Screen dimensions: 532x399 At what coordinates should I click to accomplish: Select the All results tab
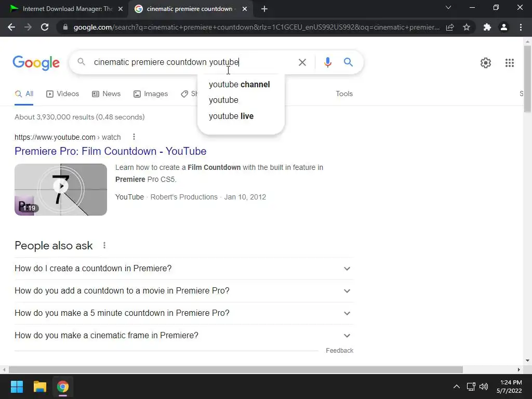coord(24,94)
